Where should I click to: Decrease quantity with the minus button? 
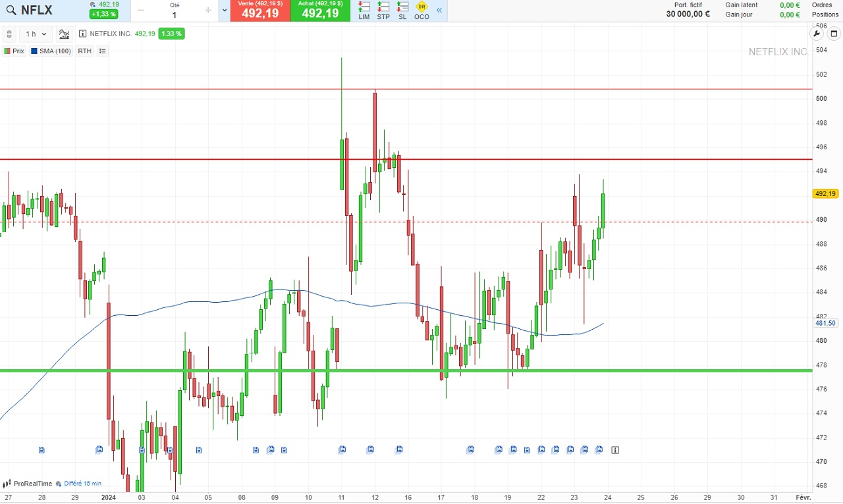(141, 11)
